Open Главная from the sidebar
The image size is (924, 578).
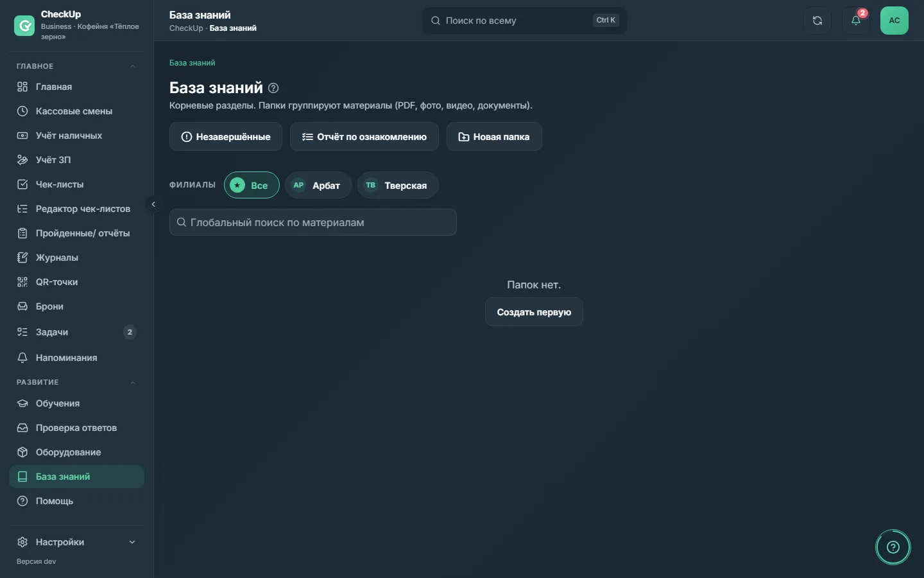(x=76, y=87)
